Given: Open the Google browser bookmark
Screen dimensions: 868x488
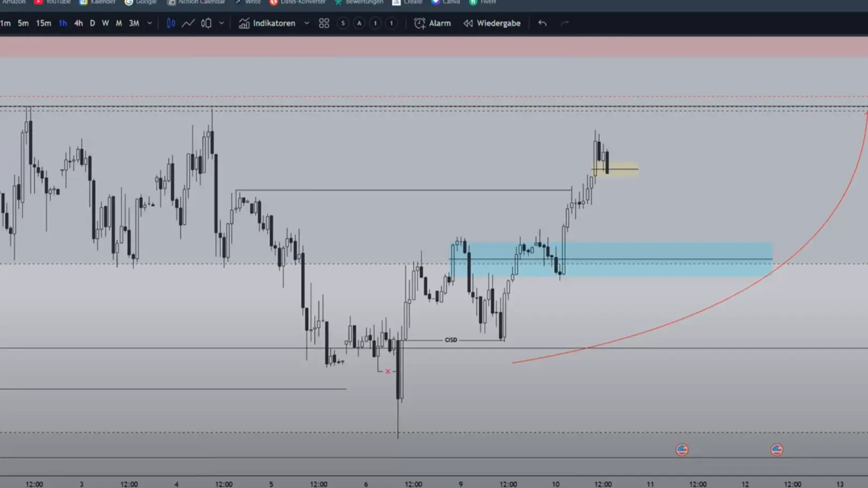Looking at the screenshot, I should (x=141, y=2).
